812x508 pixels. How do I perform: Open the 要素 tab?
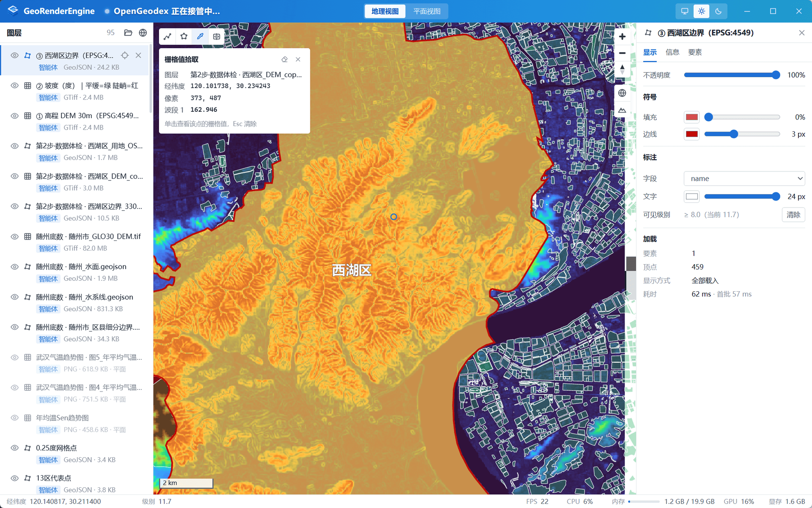(x=695, y=52)
